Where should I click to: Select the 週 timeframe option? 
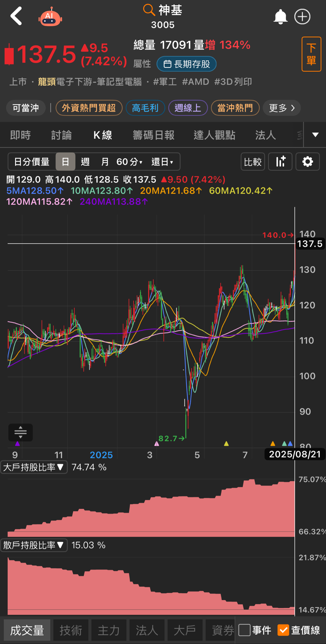[85, 162]
